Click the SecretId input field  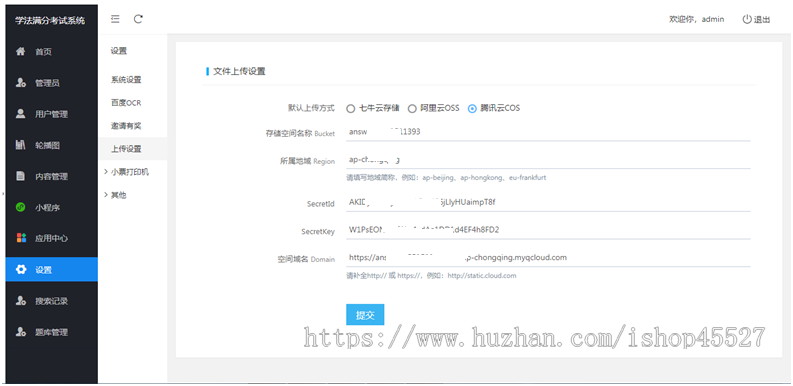[x=548, y=202]
